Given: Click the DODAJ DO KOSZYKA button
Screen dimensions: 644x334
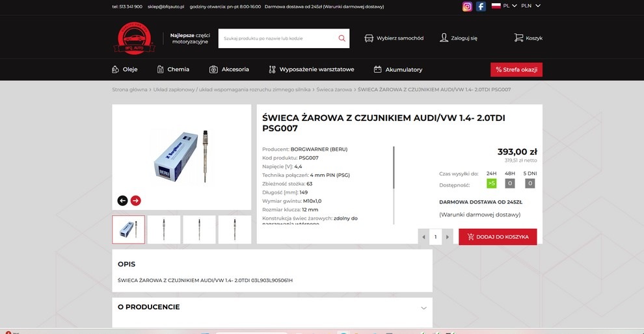Looking at the screenshot, I should (498, 237).
